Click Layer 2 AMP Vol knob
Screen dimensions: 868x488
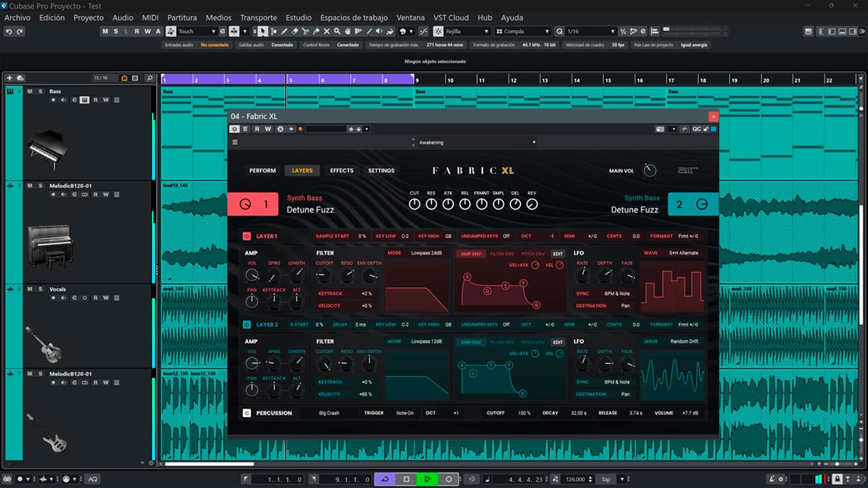coord(252,364)
